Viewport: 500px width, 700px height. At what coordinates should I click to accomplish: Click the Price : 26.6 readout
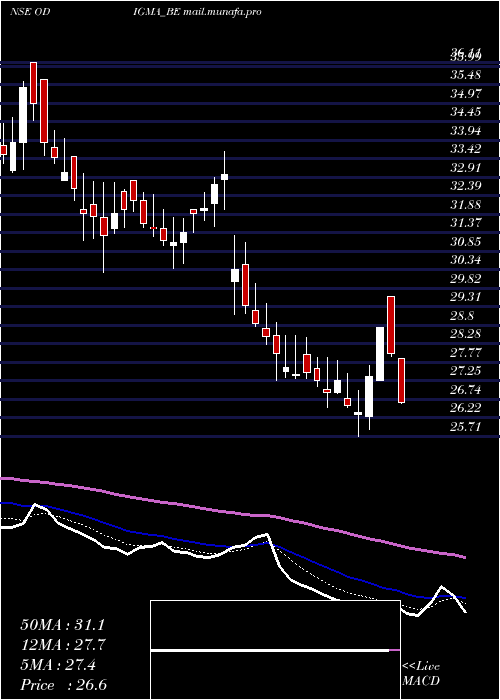tap(63, 685)
